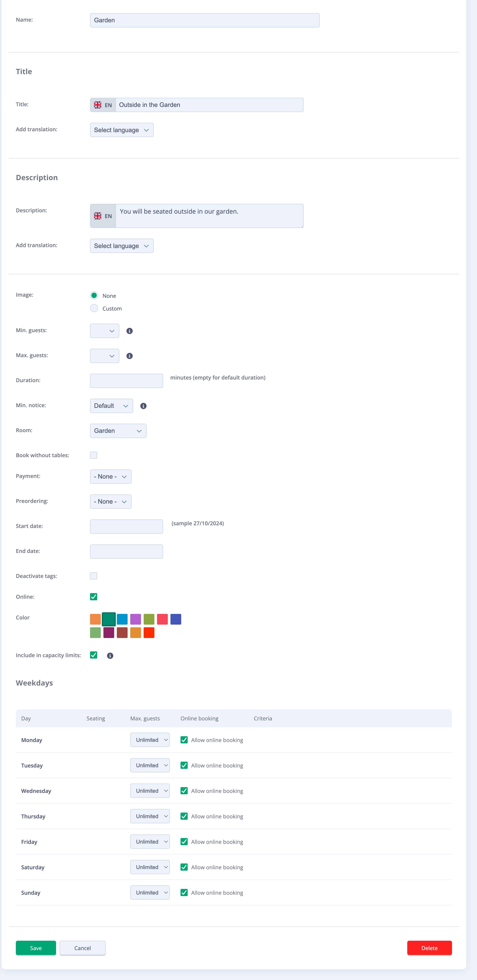Click the info icon beside Max. guests
Screen dimensions: 477x980
click(x=129, y=356)
